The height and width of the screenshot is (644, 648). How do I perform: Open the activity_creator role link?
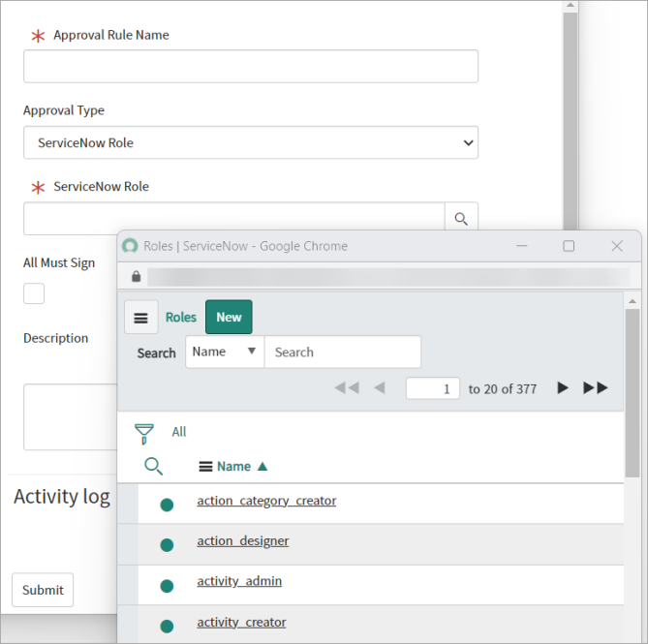241,622
